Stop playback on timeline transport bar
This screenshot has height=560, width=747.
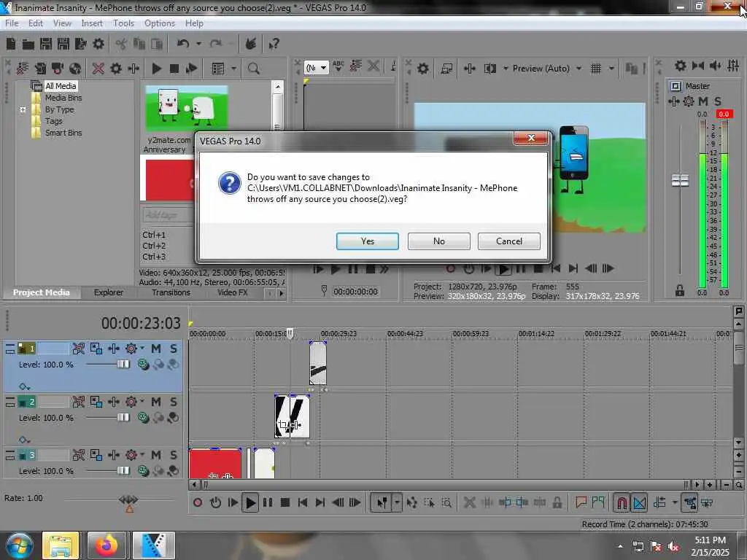pos(285,503)
